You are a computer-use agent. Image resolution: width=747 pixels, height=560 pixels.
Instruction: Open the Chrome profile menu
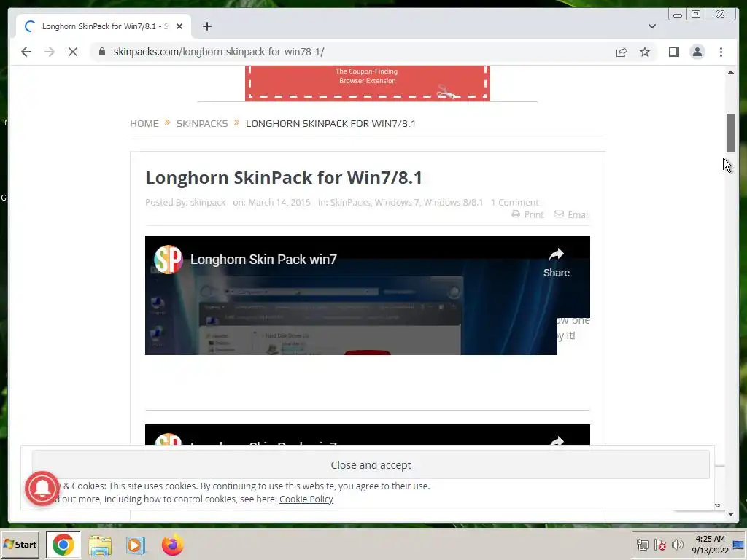pos(697,52)
